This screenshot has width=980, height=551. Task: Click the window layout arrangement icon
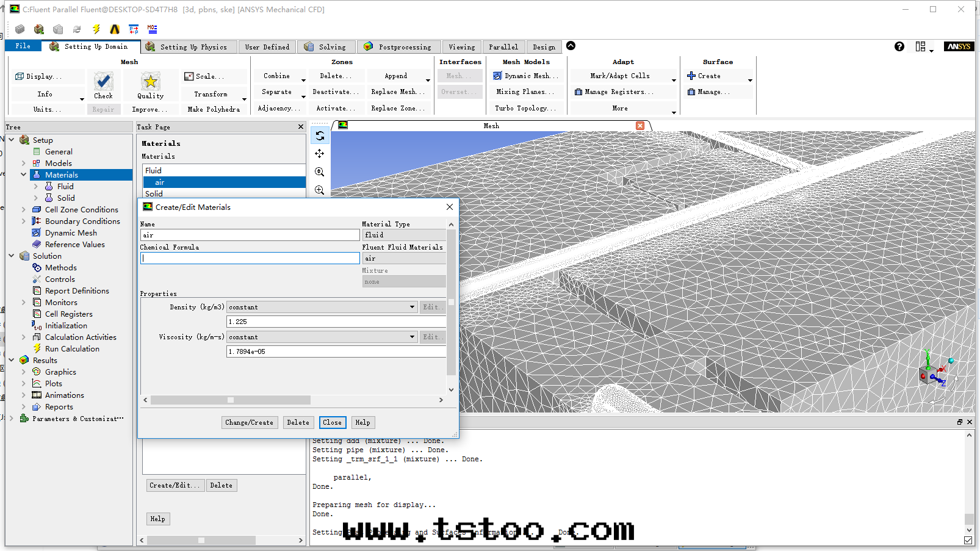click(921, 47)
